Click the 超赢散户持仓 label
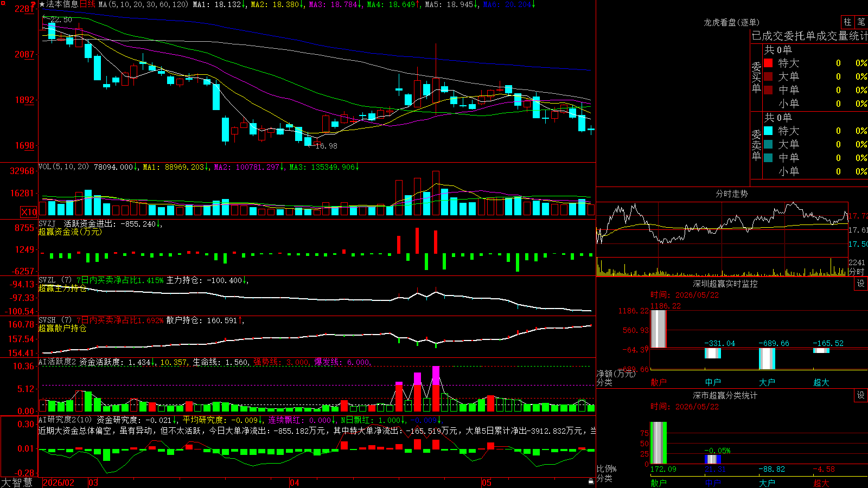 point(62,329)
